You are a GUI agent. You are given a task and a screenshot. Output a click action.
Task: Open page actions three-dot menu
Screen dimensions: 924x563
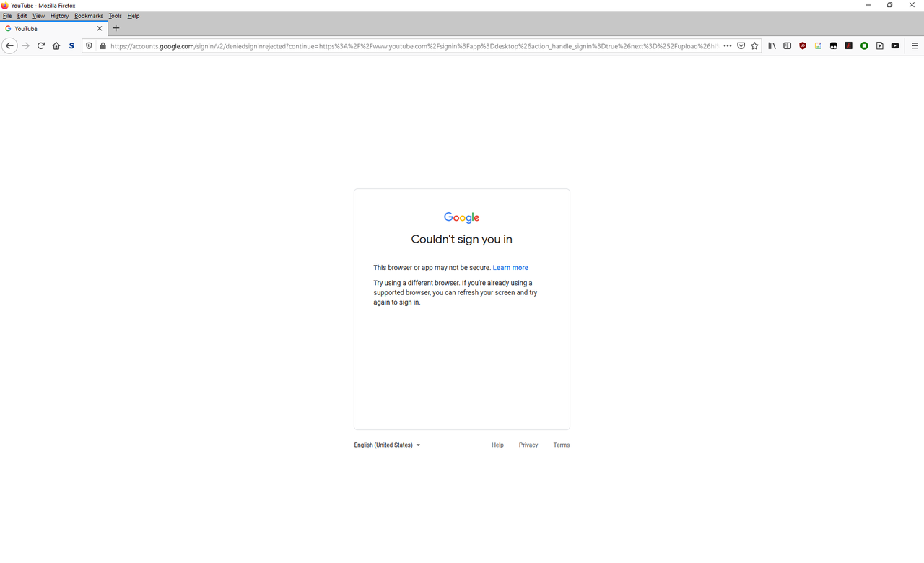click(x=728, y=45)
